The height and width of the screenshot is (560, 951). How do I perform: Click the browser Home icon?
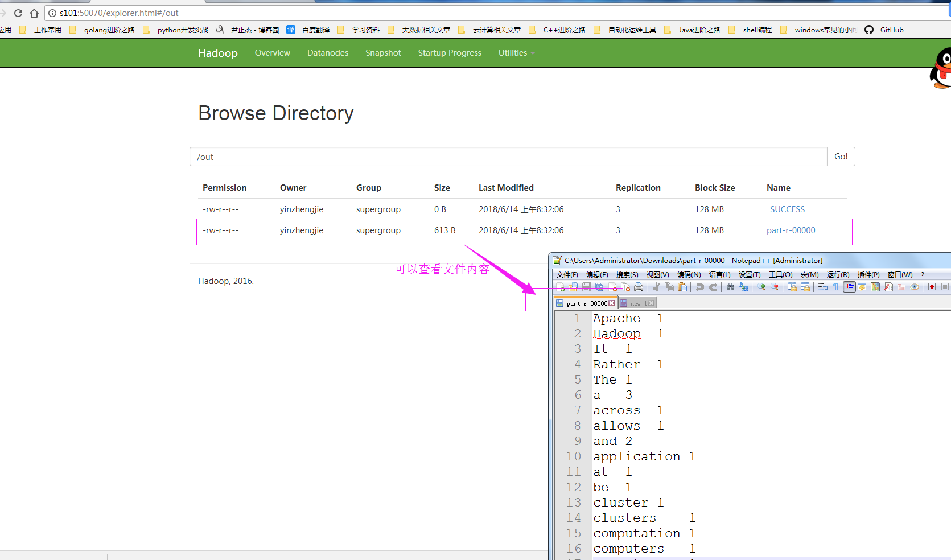34,13
